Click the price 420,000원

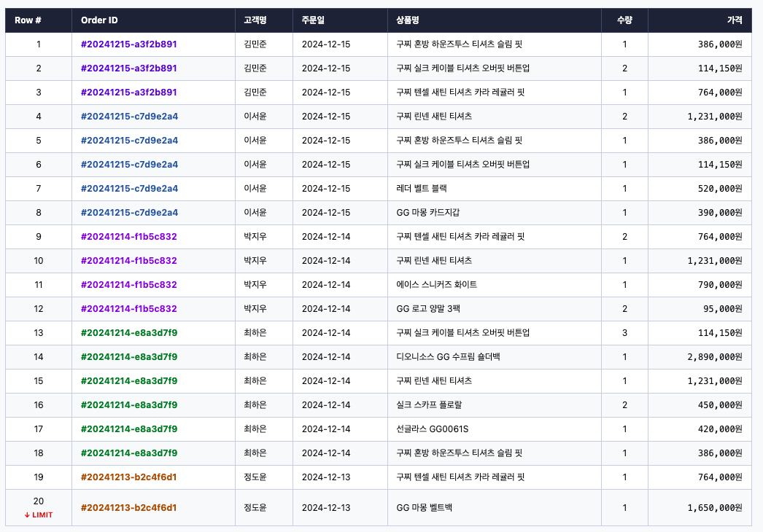[720, 429]
